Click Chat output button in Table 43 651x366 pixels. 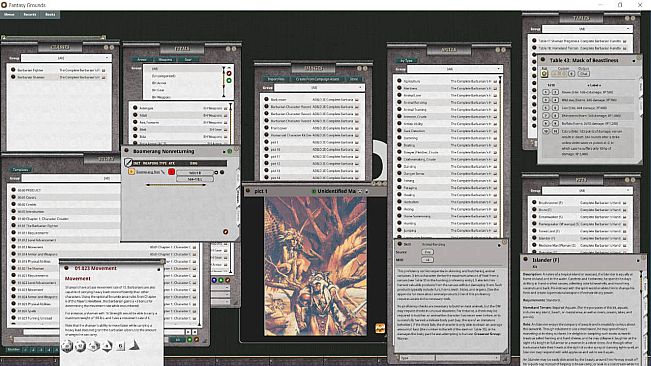point(583,74)
